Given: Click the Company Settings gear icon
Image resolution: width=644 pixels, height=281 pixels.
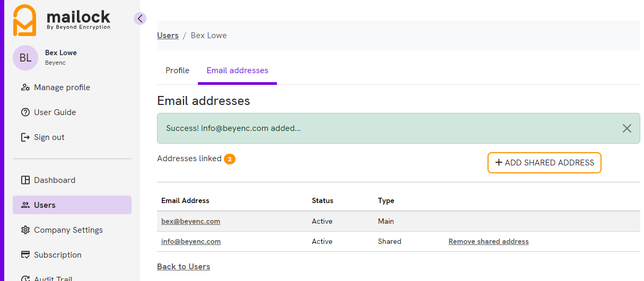Looking at the screenshot, I should (x=25, y=230).
